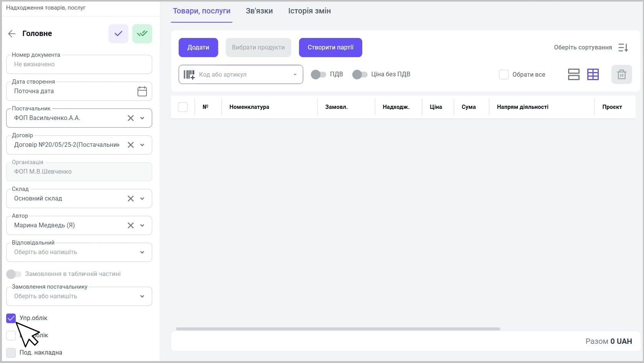Clear the Постачальник field value

point(131,118)
